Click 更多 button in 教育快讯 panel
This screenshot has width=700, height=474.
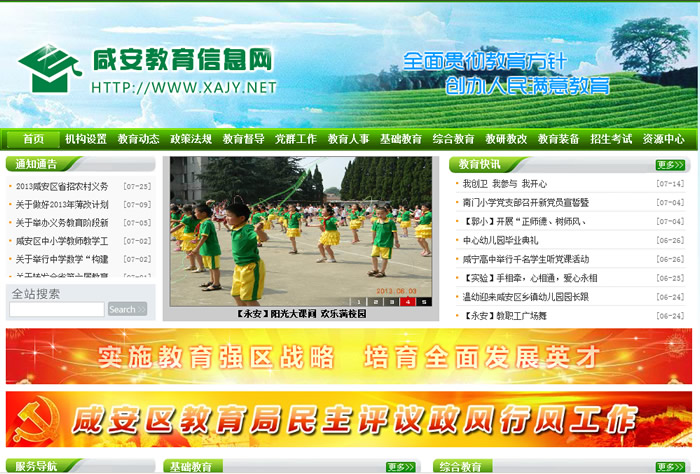[670, 165]
